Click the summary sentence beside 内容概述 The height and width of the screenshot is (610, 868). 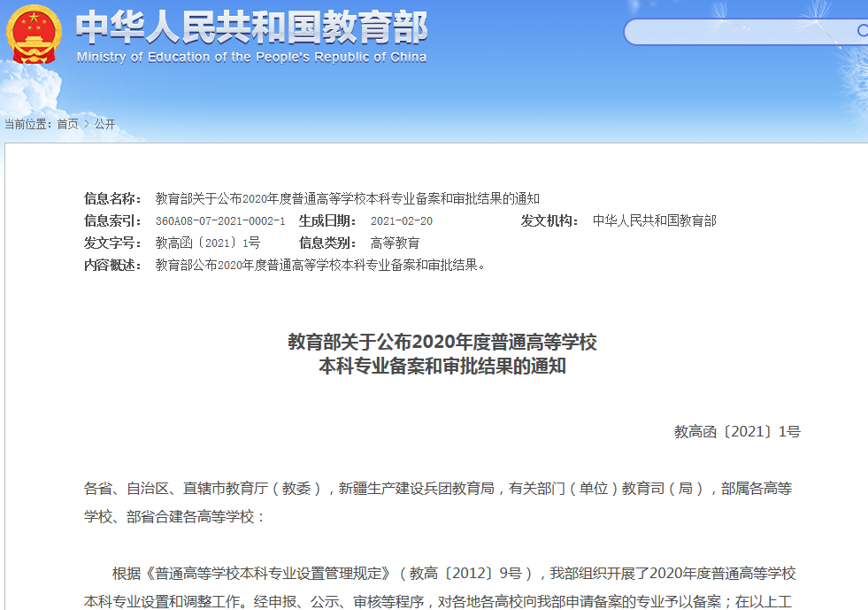coord(320,265)
